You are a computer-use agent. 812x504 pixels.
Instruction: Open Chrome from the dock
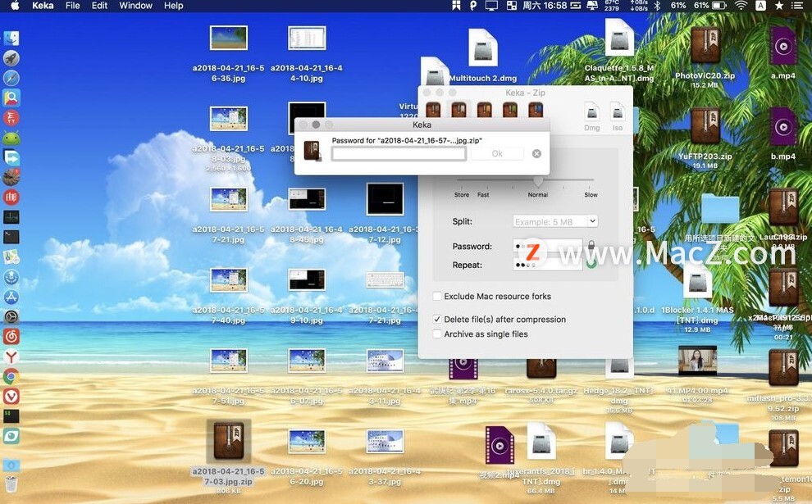click(11, 376)
